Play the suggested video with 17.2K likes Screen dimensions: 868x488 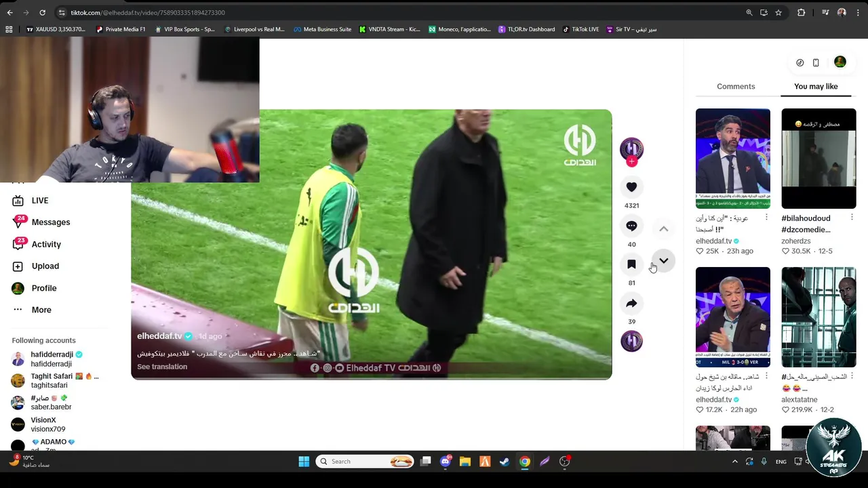pos(733,317)
